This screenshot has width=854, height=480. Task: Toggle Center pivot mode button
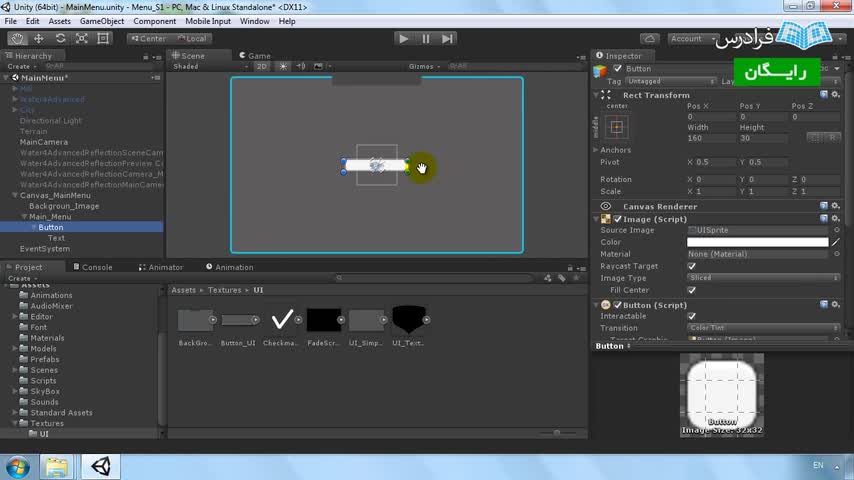(148, 39)
